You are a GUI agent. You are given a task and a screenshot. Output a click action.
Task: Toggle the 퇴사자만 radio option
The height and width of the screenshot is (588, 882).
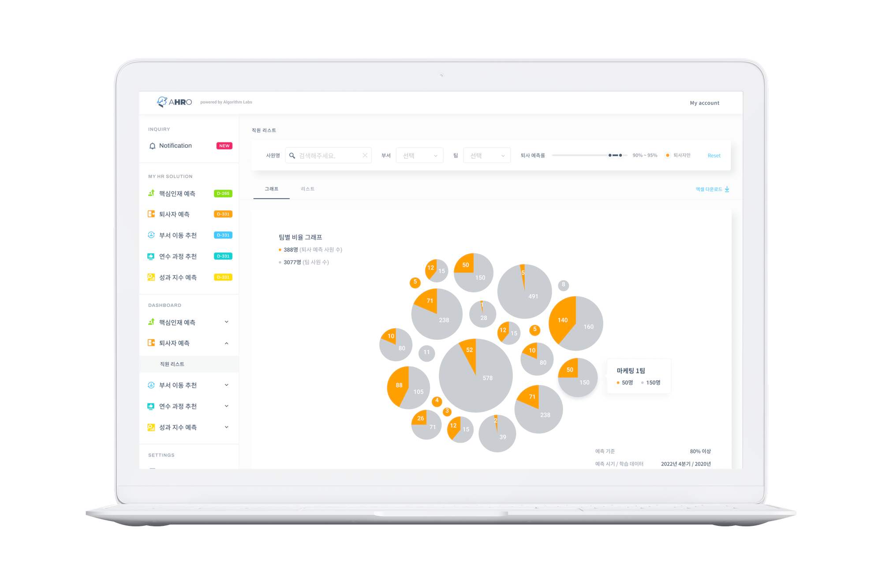668,155
